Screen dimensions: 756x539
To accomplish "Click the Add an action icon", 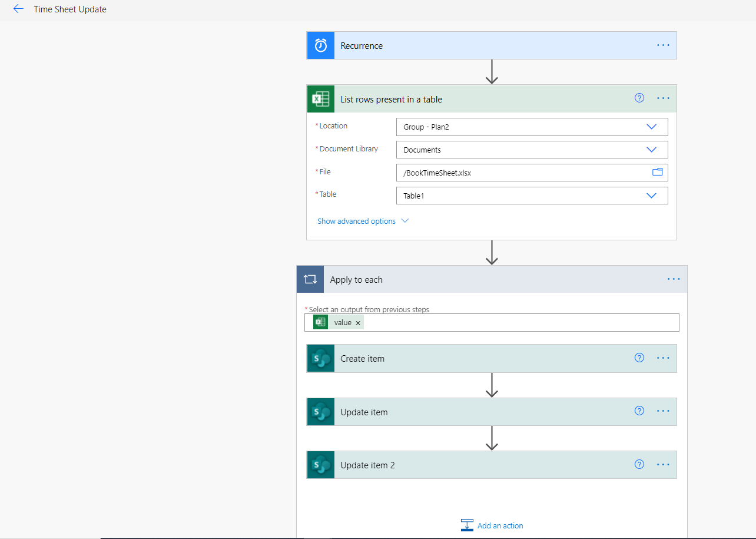I will [467, 525].
